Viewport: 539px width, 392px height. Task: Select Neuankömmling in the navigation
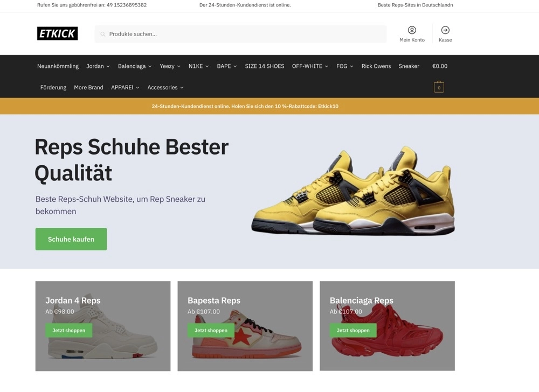[x=58, y=66]
